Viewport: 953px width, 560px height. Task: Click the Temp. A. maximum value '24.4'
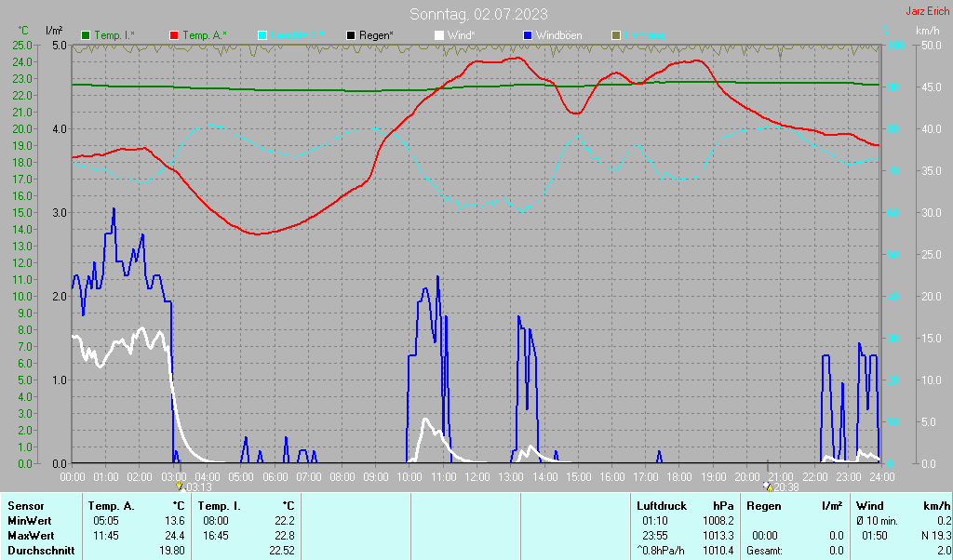click(x=174, y=537)
